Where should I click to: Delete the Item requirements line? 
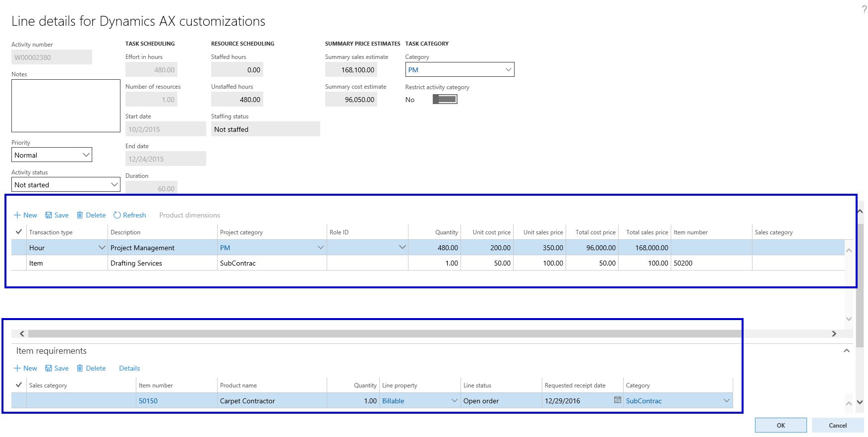91,368
